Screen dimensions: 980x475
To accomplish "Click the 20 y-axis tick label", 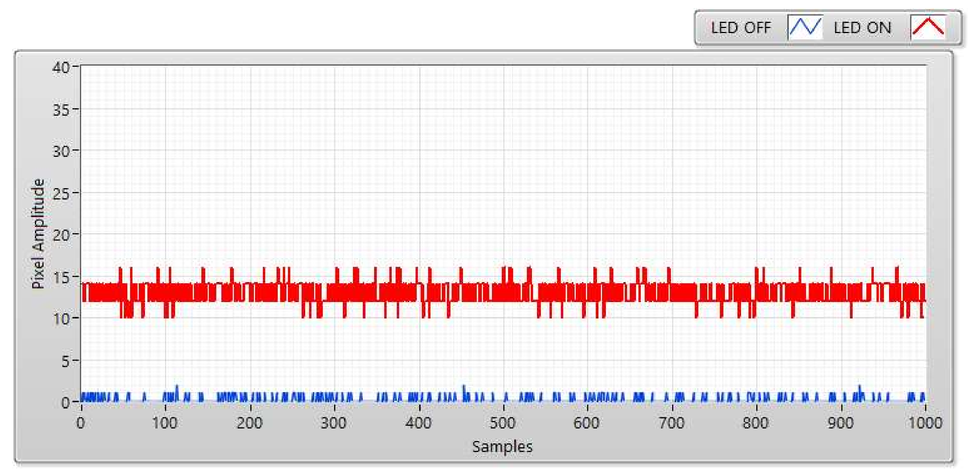I will click(x=61, y=235).
